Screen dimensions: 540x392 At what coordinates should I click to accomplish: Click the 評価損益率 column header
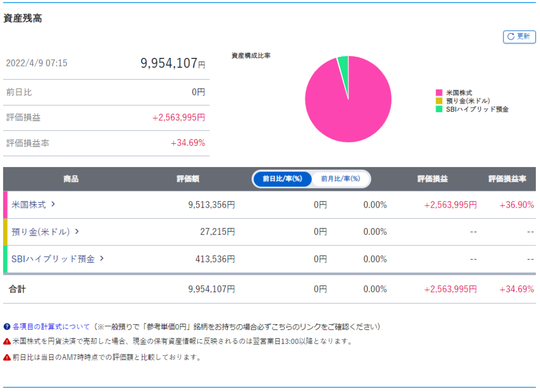(507, 179)
